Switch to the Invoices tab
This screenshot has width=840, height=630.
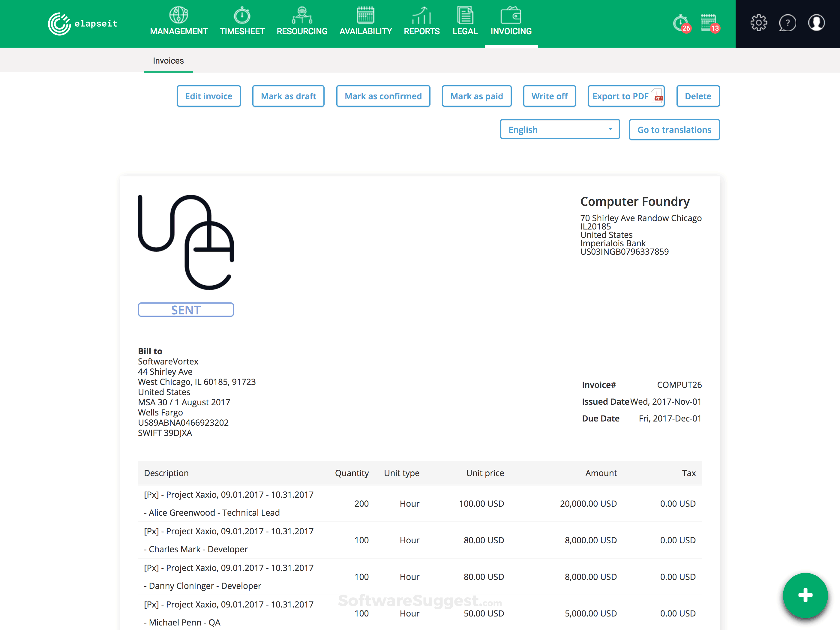(168, 61)
